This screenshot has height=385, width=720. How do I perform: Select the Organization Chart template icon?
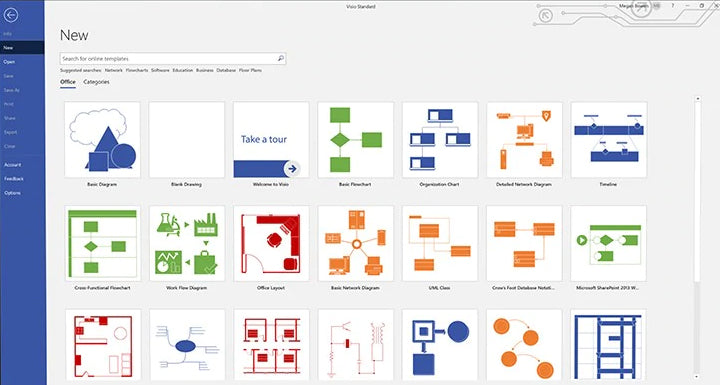[440, 140]
